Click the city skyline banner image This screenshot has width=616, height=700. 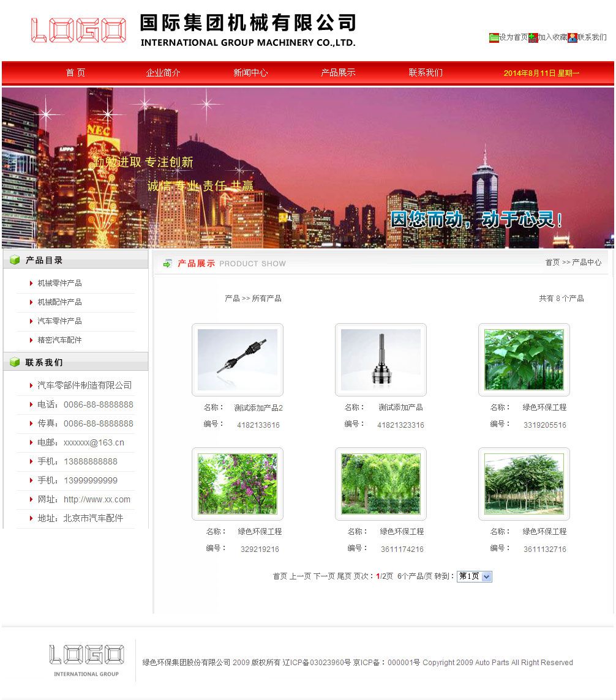pyautogui.click(x=308, y=168)
